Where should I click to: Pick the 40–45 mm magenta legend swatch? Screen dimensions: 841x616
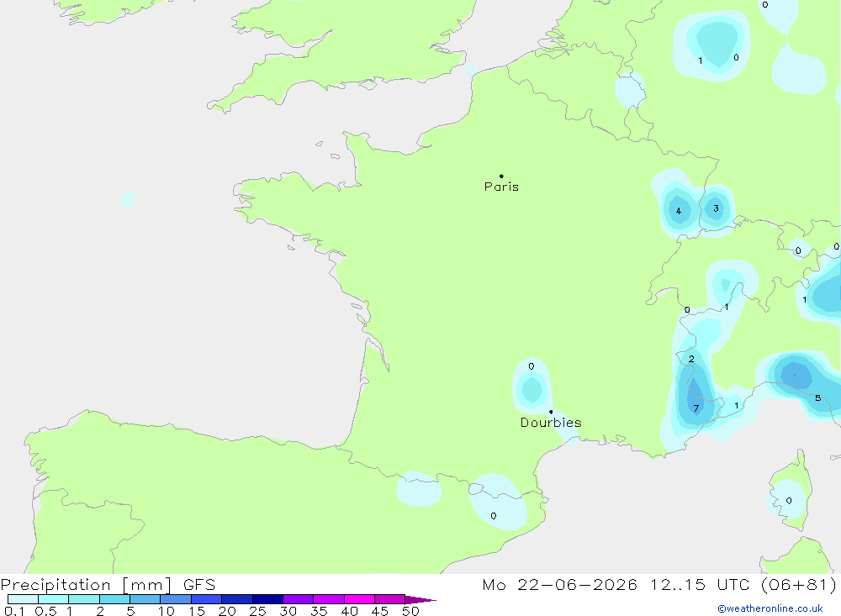click(x=359, y=599)
